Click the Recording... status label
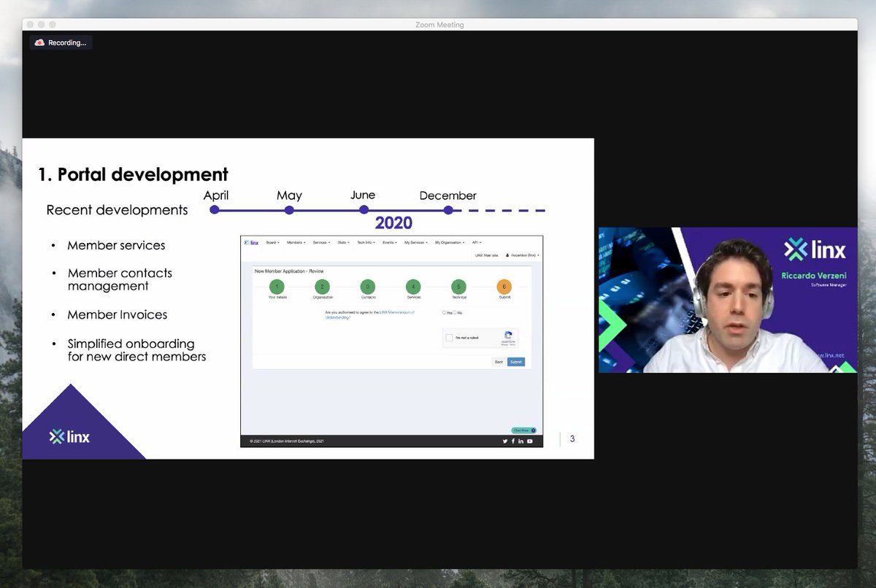Viewport: 876px width, 588px height. click(x=67, y=42)
